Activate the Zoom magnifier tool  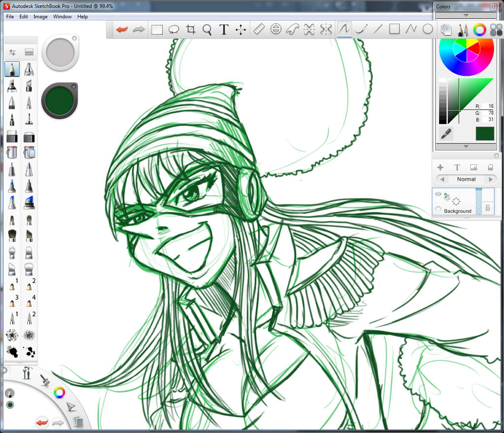point(207,30)
